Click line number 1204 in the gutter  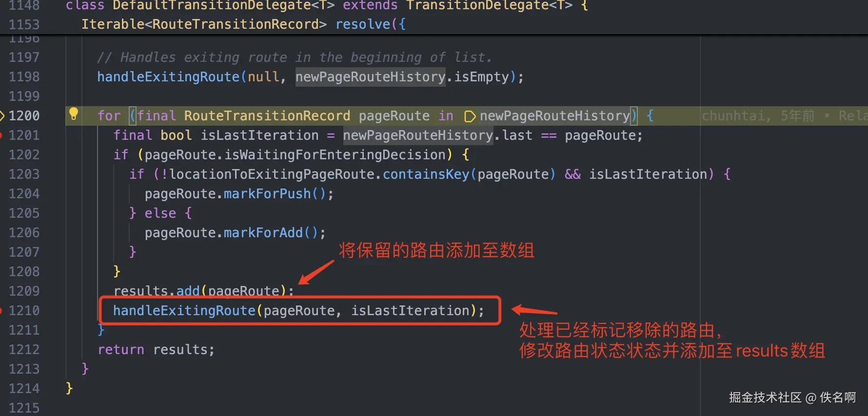(x=24, y=194)
